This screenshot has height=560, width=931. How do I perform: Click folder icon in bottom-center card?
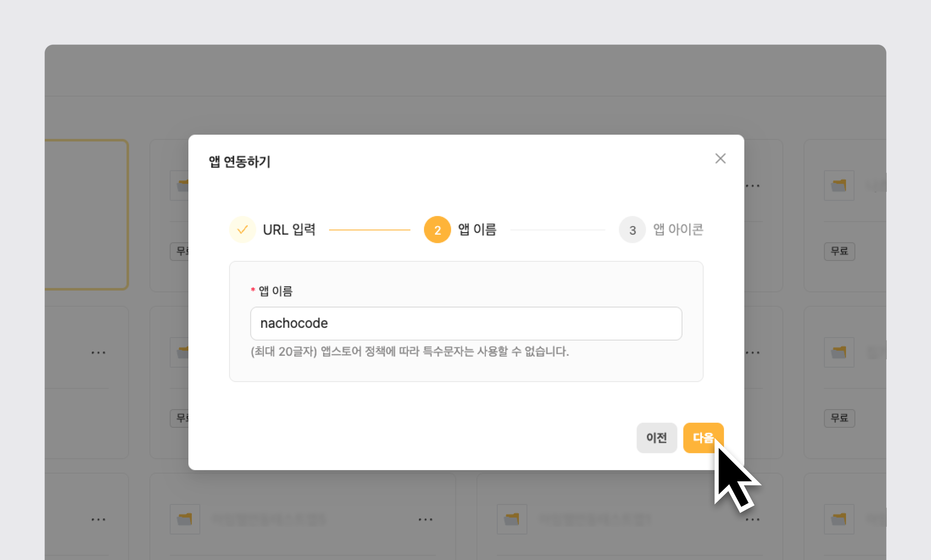tap(512, 519)
